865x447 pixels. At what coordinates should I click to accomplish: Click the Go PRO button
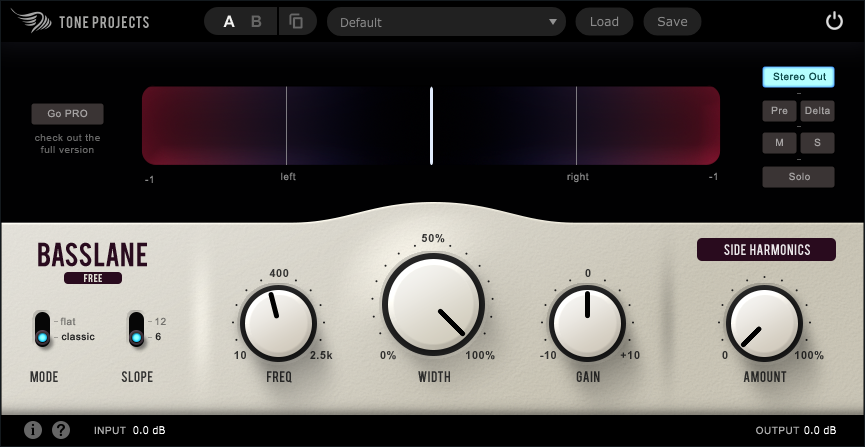(x=67, y=114)
